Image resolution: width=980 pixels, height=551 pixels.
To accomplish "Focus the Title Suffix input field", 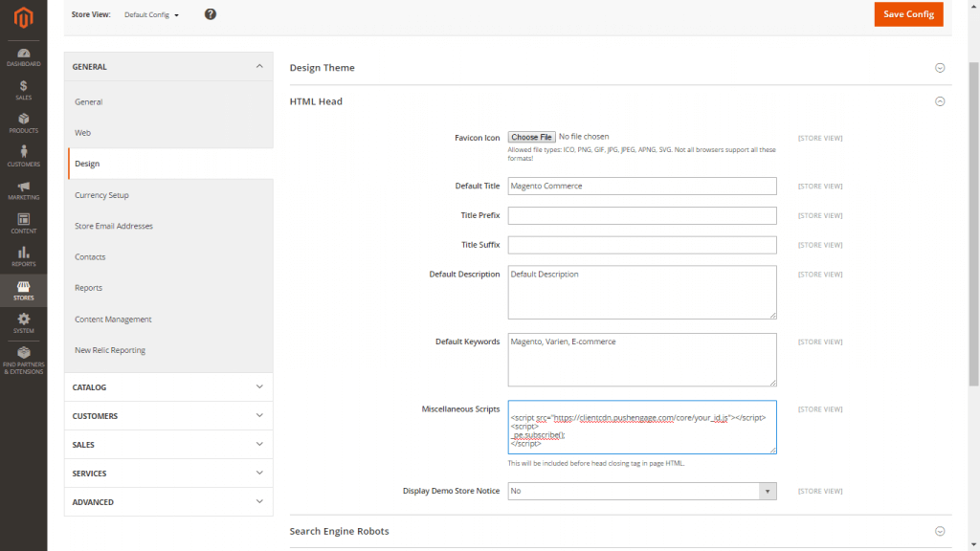I will pyautogui.click(x=642, y=245).
